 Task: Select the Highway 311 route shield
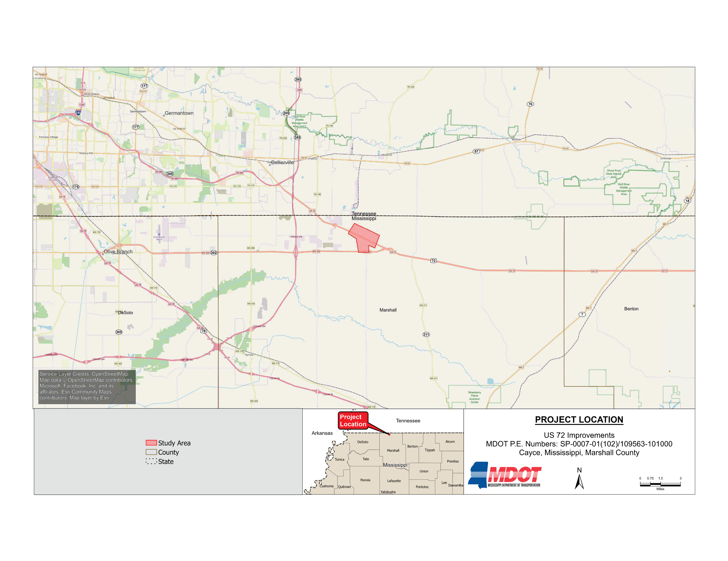426,334
